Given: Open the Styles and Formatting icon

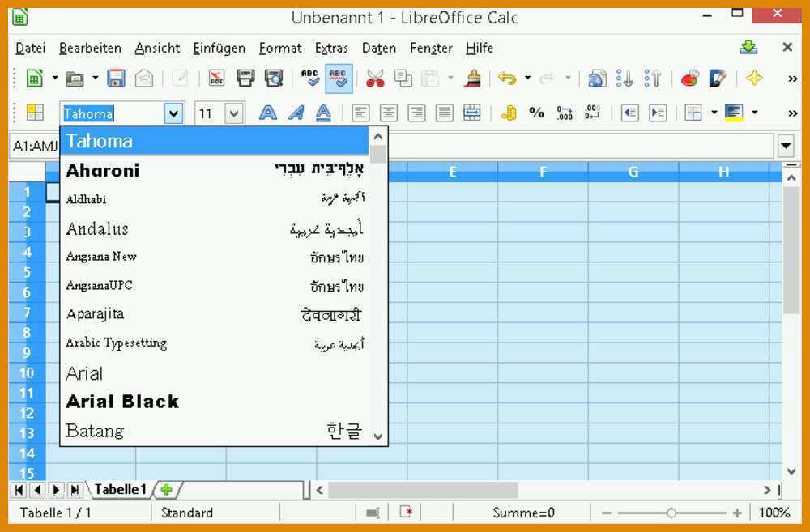Looking at the screenshot, I should click(35, 113).
